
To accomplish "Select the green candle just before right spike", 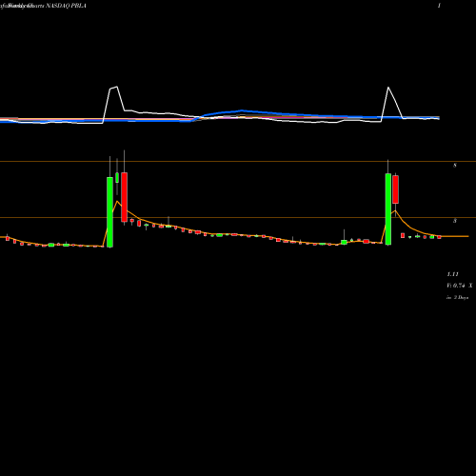I will (344, 242).
